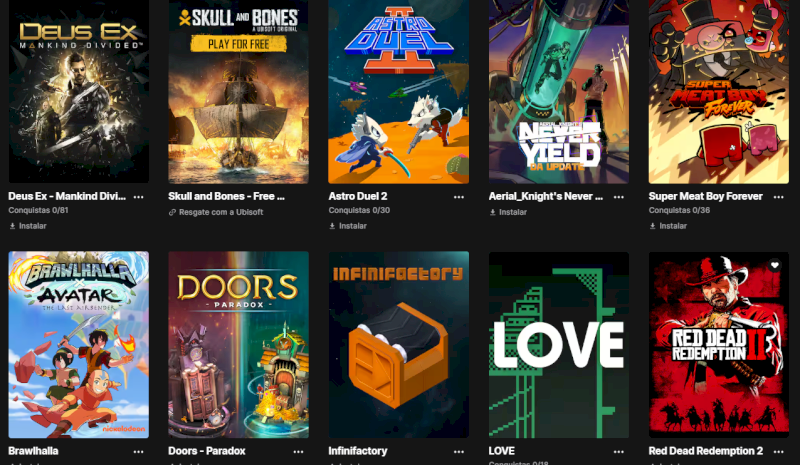Open more options for Astro Duel 2
The image size is (800, 465).
pyautogui.click(x=459, y=197)
